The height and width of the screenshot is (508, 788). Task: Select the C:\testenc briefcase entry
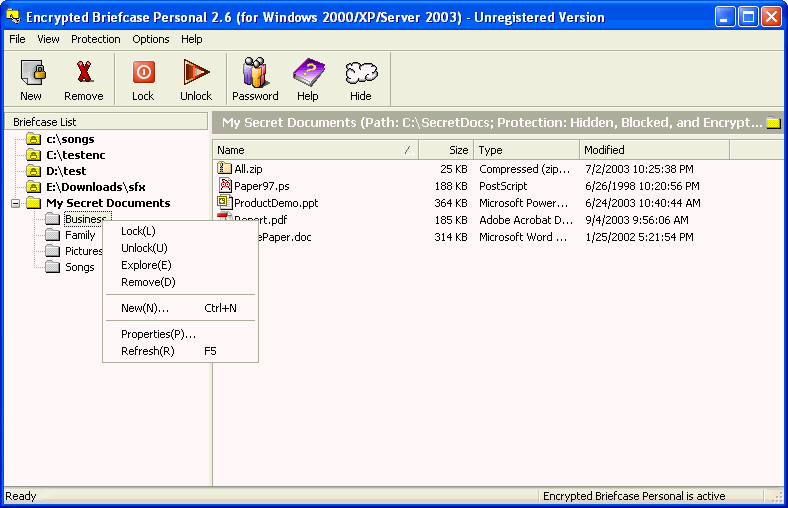pyautogui.click(x=76, y=155)
